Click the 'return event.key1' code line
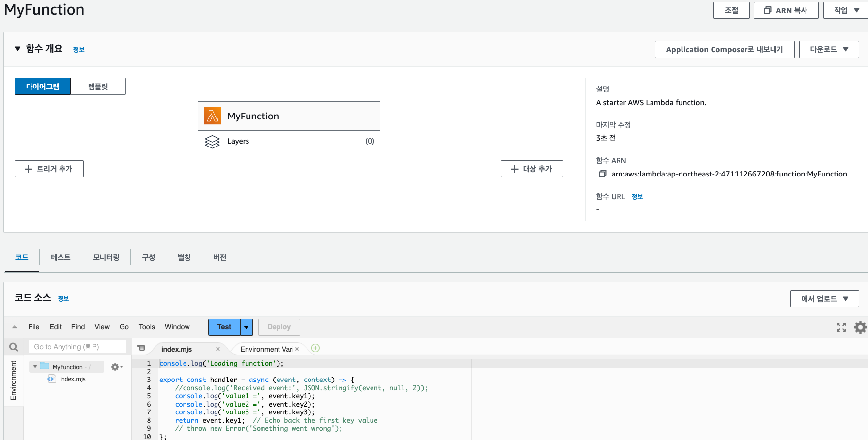 coord(210,420)
